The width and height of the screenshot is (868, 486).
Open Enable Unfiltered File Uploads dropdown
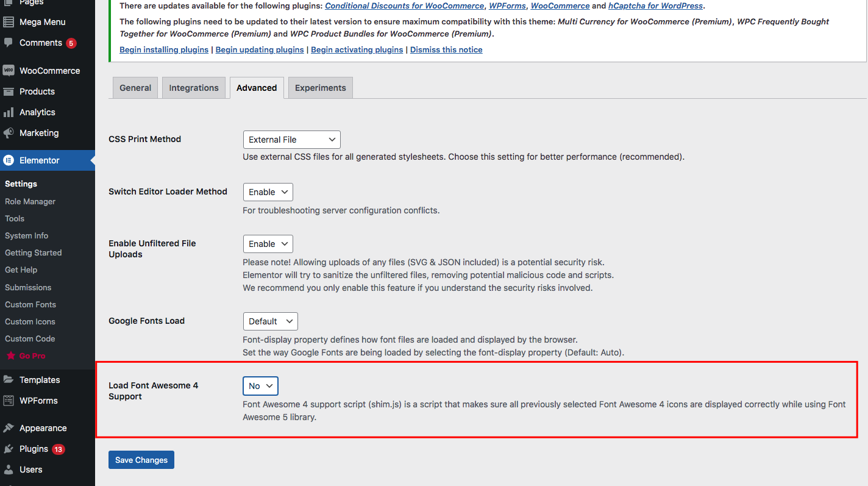coord(268,244)
